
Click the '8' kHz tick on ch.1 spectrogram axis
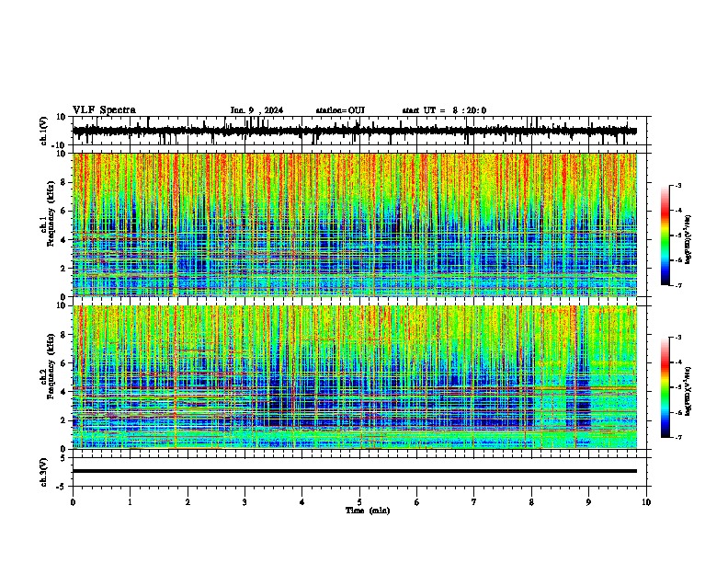[63, 182]
